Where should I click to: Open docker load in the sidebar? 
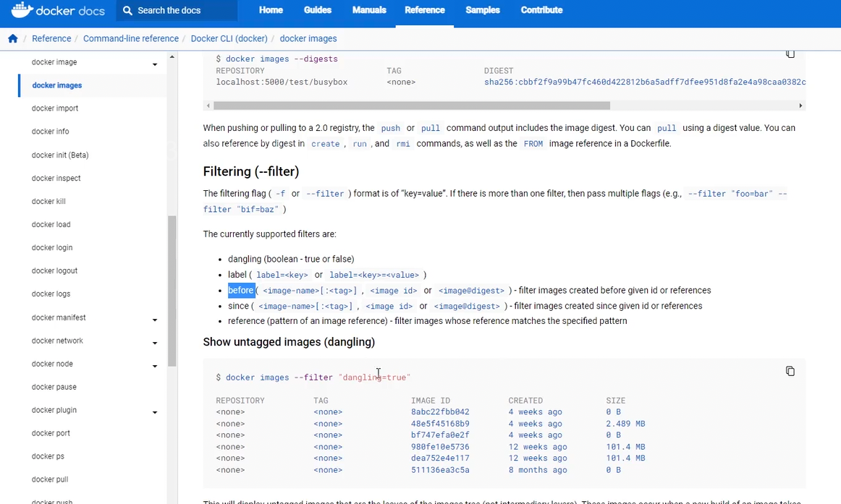point(51,224)
